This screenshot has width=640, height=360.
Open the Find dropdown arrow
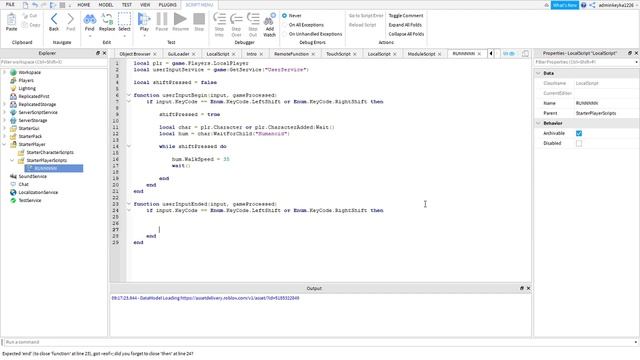tap(89, 36)
